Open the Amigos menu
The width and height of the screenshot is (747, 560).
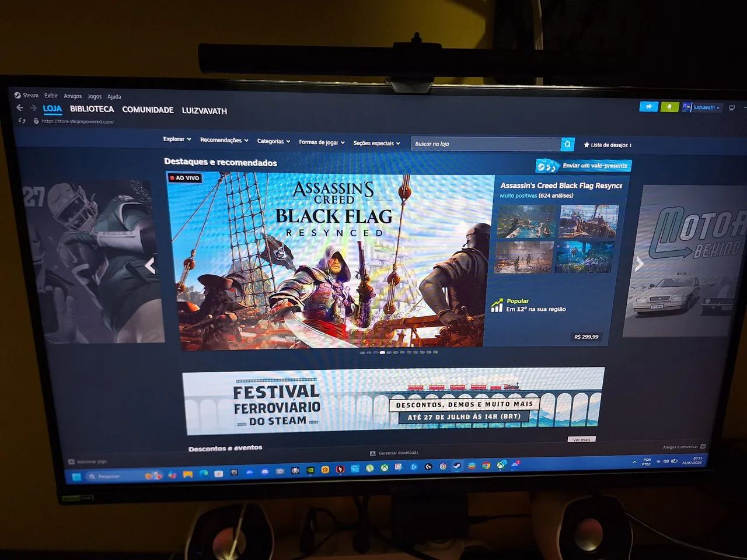pos(72,96)
